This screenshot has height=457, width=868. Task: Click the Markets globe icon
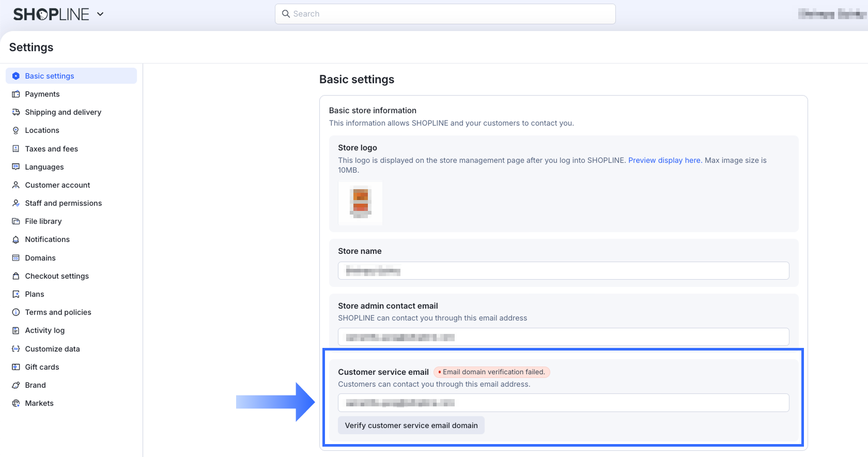click(16, 403)
